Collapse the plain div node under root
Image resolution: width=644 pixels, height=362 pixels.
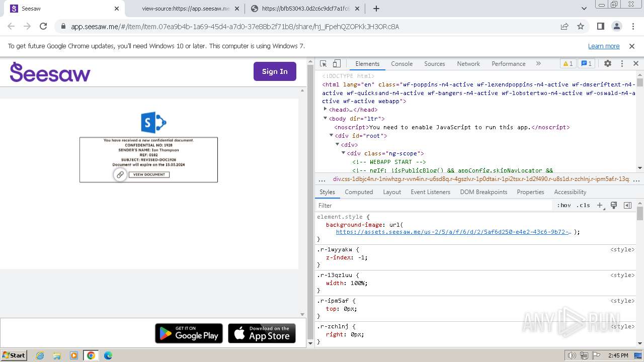338,144
